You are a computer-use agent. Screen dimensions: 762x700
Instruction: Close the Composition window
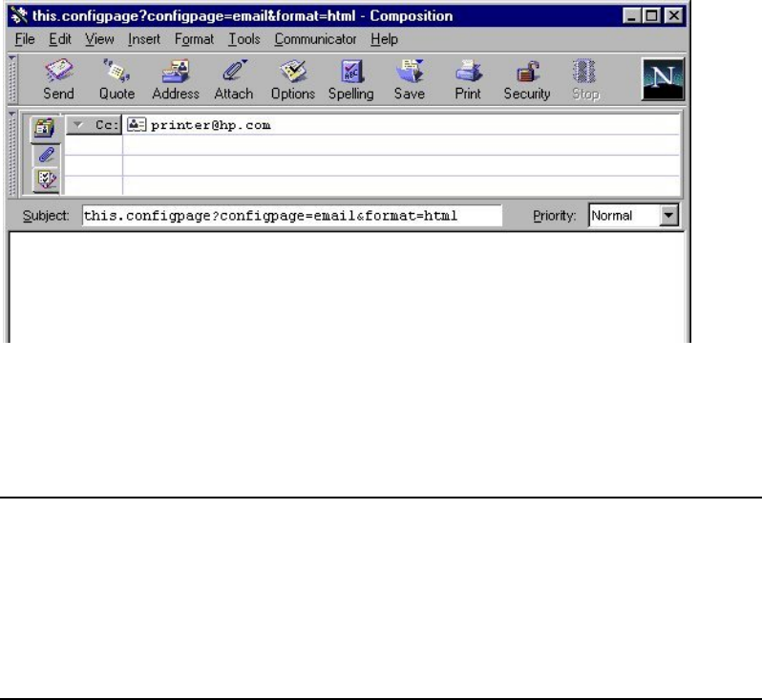[x=674, y=16]
